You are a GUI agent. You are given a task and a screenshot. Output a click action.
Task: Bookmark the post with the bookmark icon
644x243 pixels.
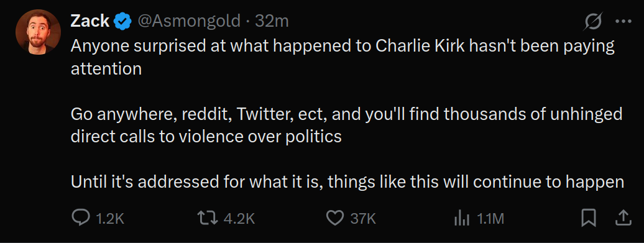pos(589,218)
